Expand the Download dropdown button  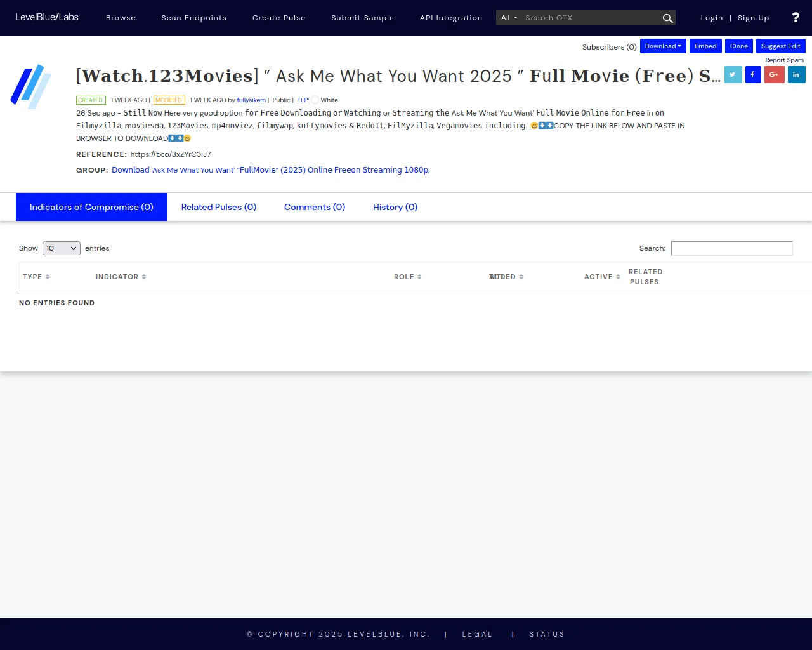[x=663, y=46]
